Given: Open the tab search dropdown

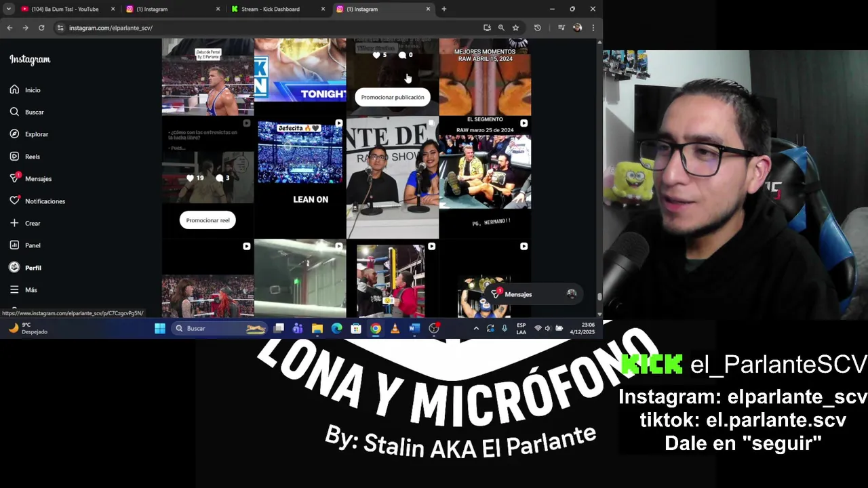Looking at the screenshot, I should (x=8, y=9).
